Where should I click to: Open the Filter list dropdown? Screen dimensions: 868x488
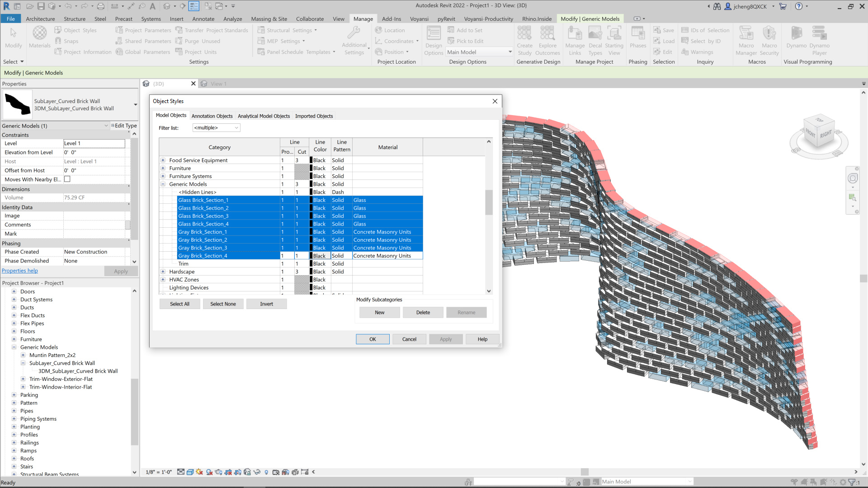click(x=216, y=128)
